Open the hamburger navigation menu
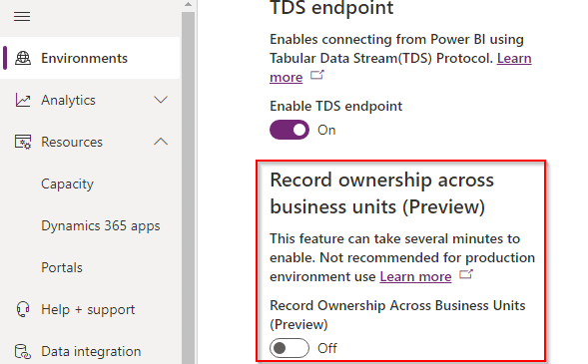This screenshot has width=588, height=364. 22,17
